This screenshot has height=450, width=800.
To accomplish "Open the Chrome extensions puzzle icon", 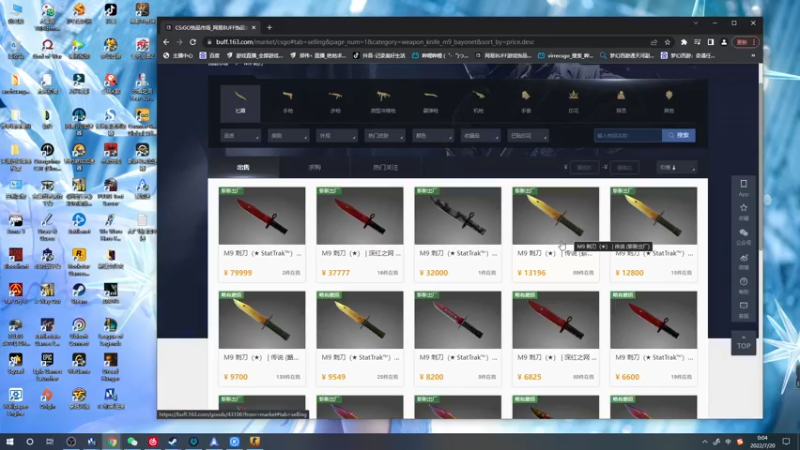I will pos(684,42).
